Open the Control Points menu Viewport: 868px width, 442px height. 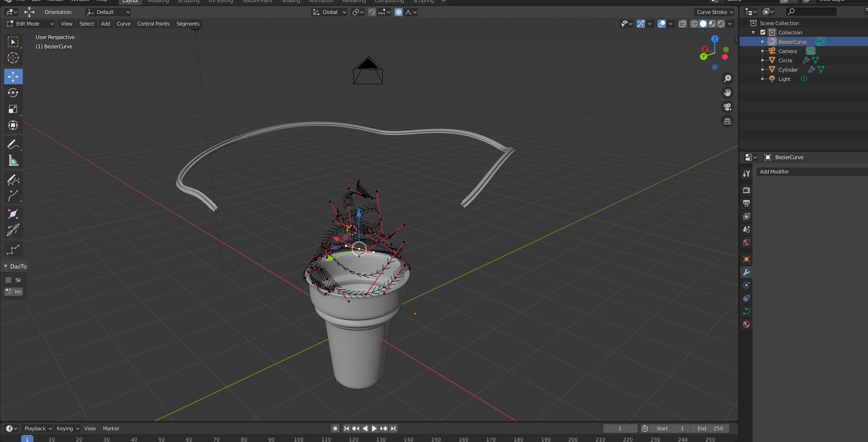(x=154, y=24)
